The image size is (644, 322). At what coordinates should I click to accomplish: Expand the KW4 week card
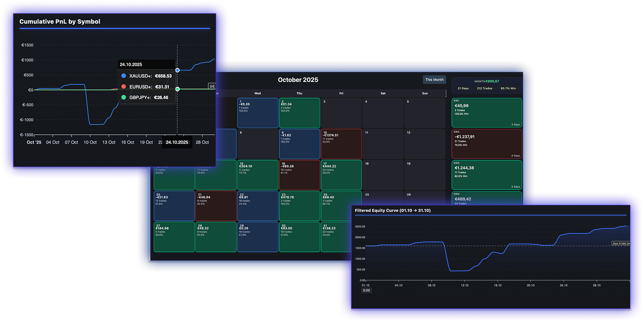pos(487,198)
